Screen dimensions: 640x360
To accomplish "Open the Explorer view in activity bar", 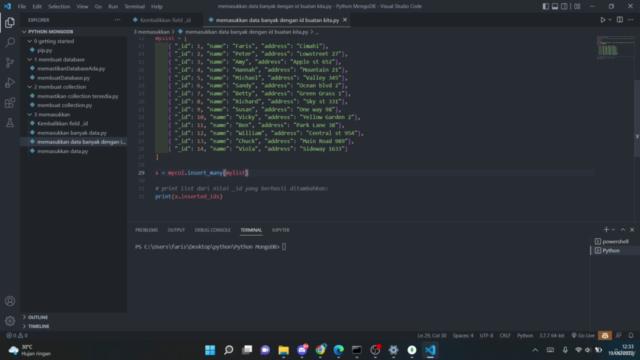I will 10,22.
